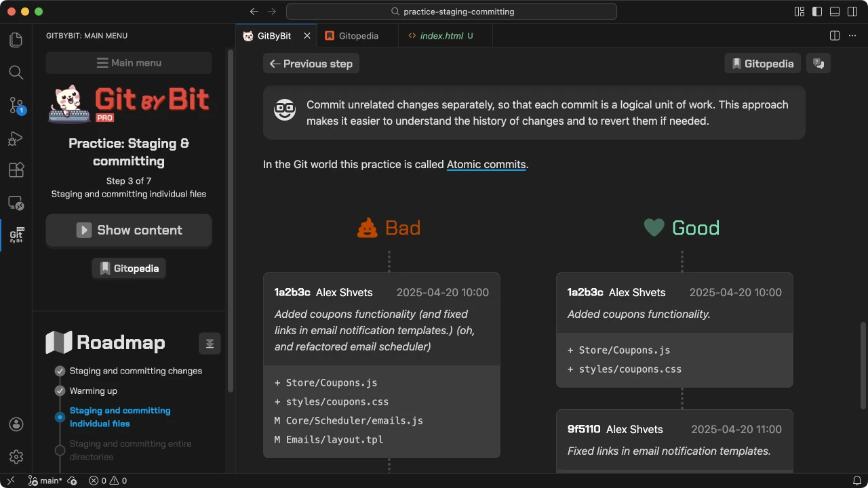Open the Main menu dropdown
The image size is (868, 488).
point(129,63)
